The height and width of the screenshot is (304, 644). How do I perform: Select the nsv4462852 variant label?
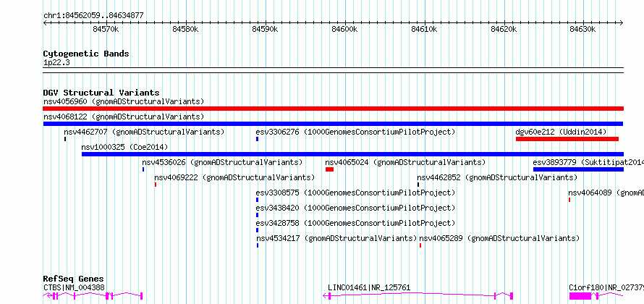click(497, 177)
